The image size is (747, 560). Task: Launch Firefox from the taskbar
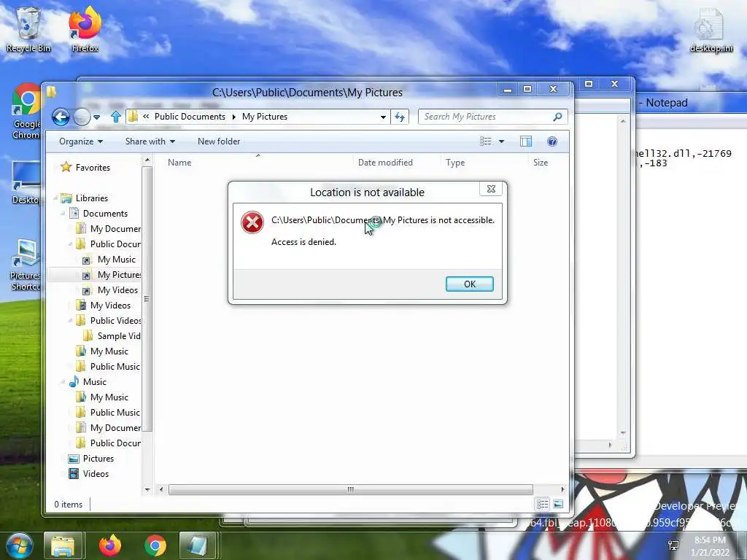pyautogui.click(x=110, y=545)
